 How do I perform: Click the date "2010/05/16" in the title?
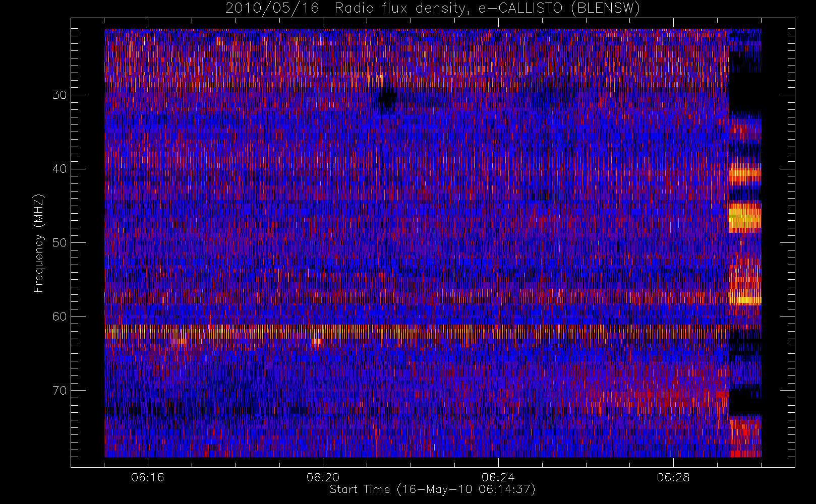[272, 8]
